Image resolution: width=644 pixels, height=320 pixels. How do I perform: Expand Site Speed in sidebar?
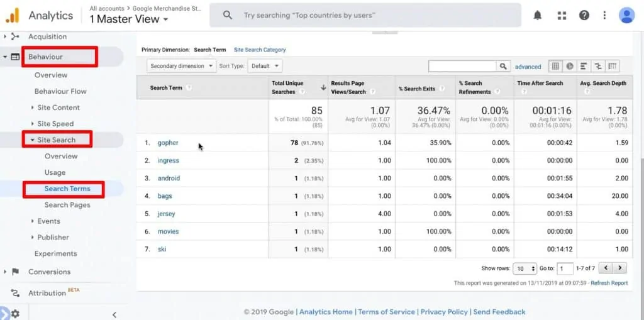(33, 124)
